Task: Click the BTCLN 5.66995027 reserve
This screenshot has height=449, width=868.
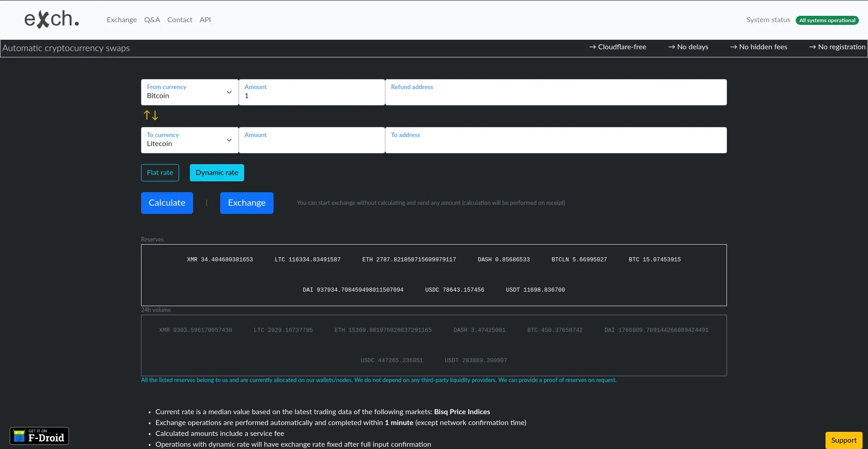Action: click(x=579, y=260)
